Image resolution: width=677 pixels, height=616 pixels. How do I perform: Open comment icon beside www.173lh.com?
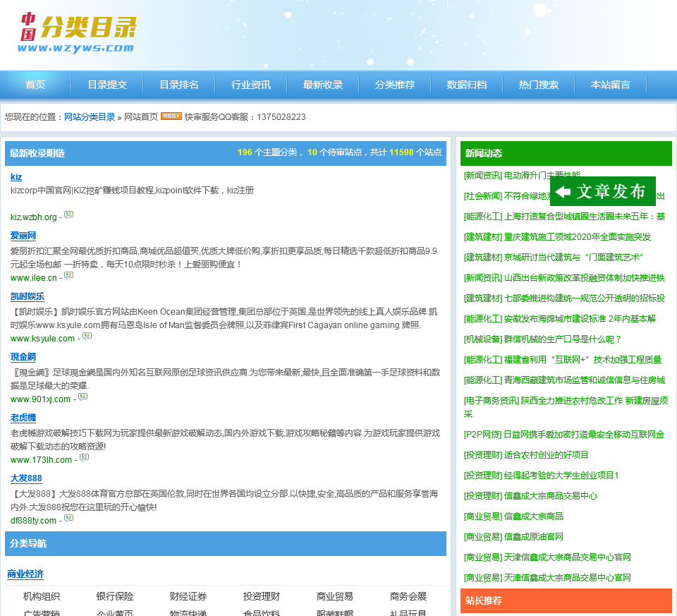84,457
